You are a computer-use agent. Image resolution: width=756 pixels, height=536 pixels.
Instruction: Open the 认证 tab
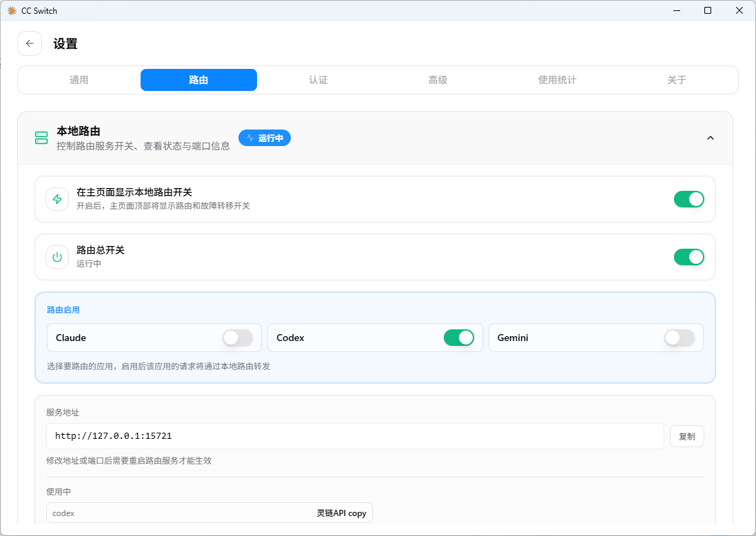tap(318, 80)
